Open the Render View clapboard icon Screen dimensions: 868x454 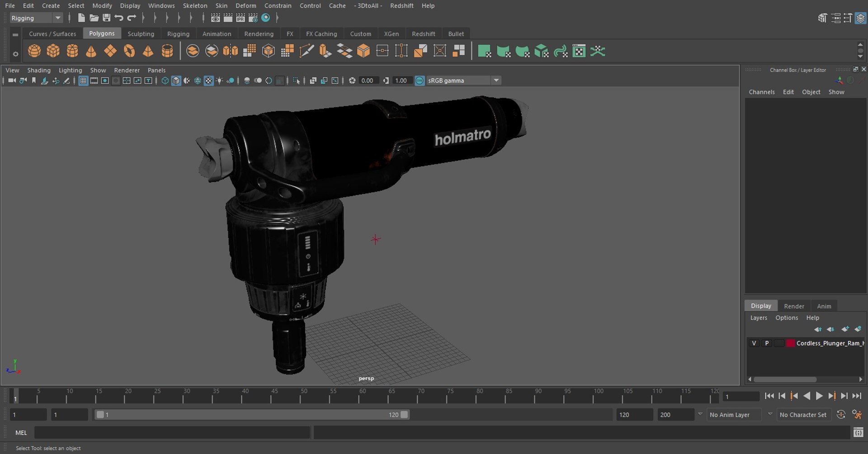point(216,18)
